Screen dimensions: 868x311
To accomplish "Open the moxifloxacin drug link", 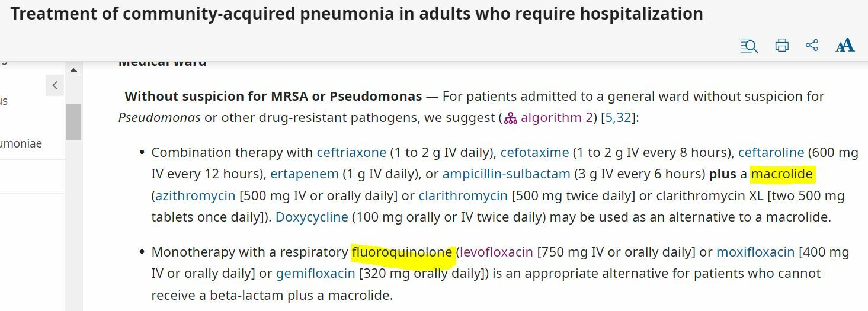I will coord(755,252).
